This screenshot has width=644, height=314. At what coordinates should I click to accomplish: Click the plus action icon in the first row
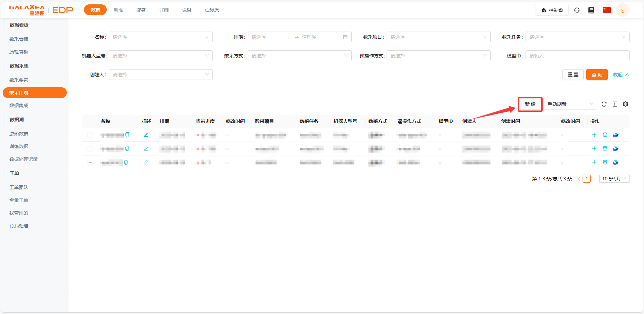594,135
